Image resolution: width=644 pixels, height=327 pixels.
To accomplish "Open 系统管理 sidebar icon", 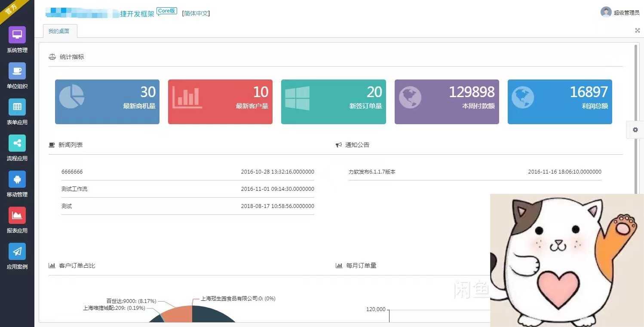I will (x=17, y=35).
